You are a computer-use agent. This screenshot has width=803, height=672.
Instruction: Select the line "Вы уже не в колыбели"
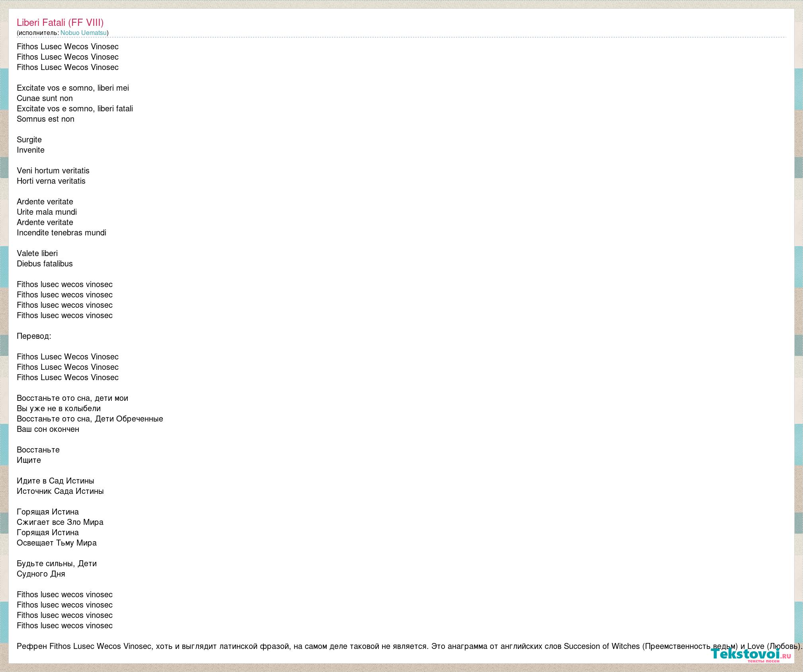tap(58, 408)
